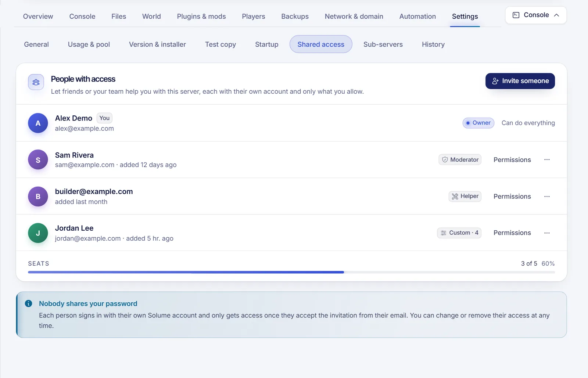Switch to Plugins & mods tab

coord(201,17)
